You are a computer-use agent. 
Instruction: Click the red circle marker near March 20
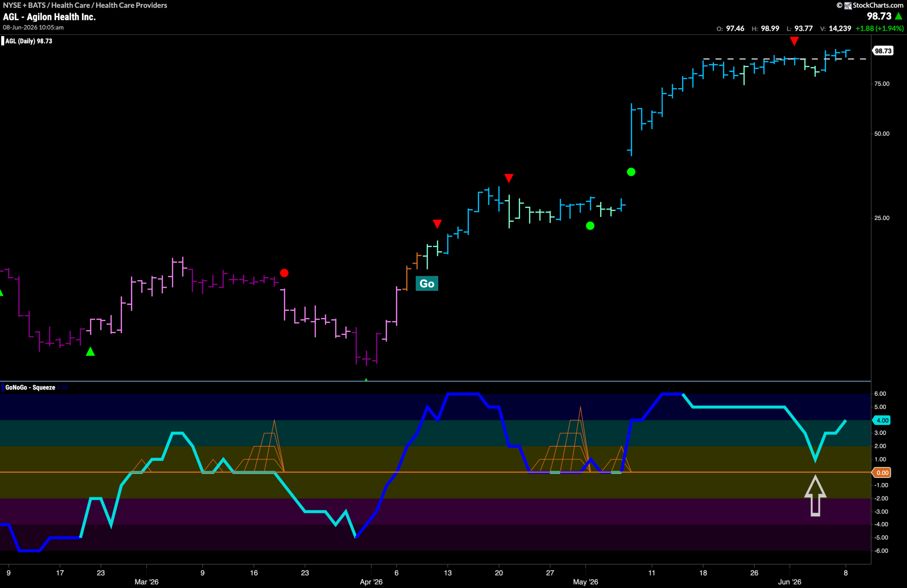point(284,273)
